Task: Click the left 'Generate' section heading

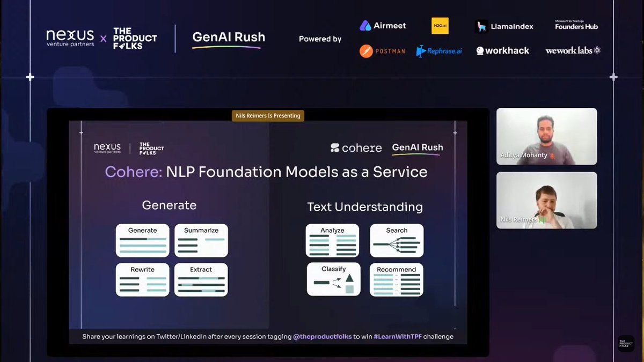Action: [x=169, y=205]
